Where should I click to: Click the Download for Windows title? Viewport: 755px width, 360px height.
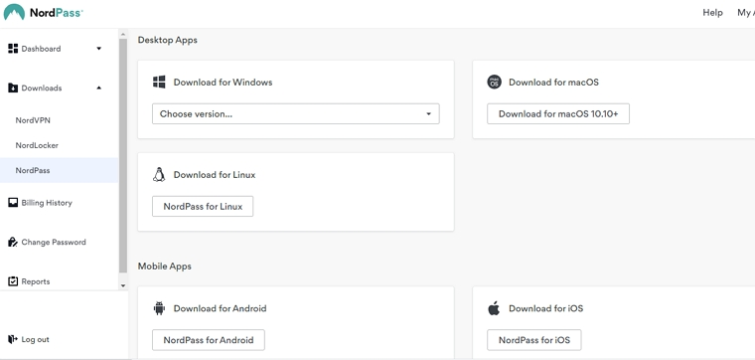coord(223,82)
